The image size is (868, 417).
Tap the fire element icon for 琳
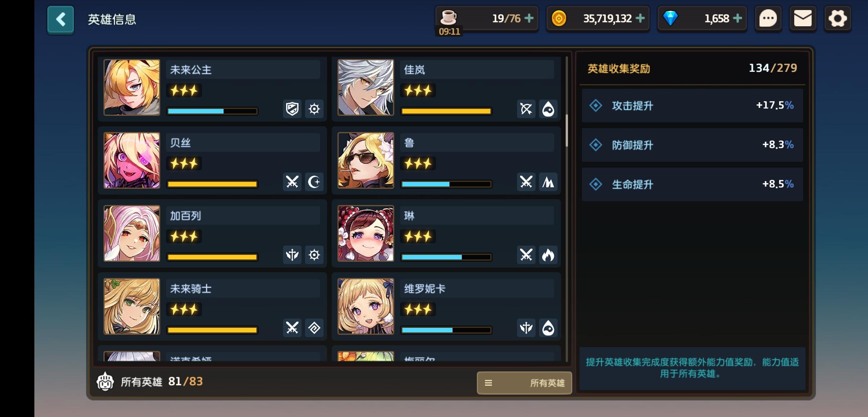coord(548,255)
